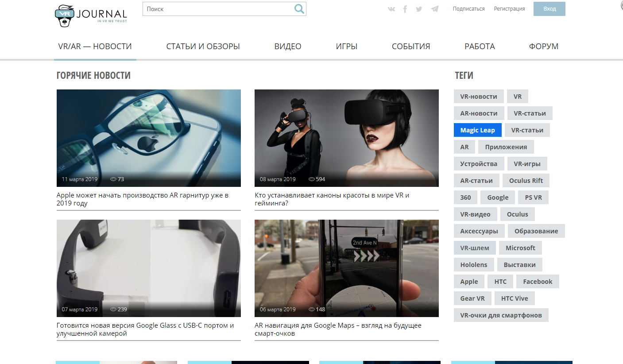
Task: Open the СОБЫТИЯ menu item
Action: (x=411, y=46)
